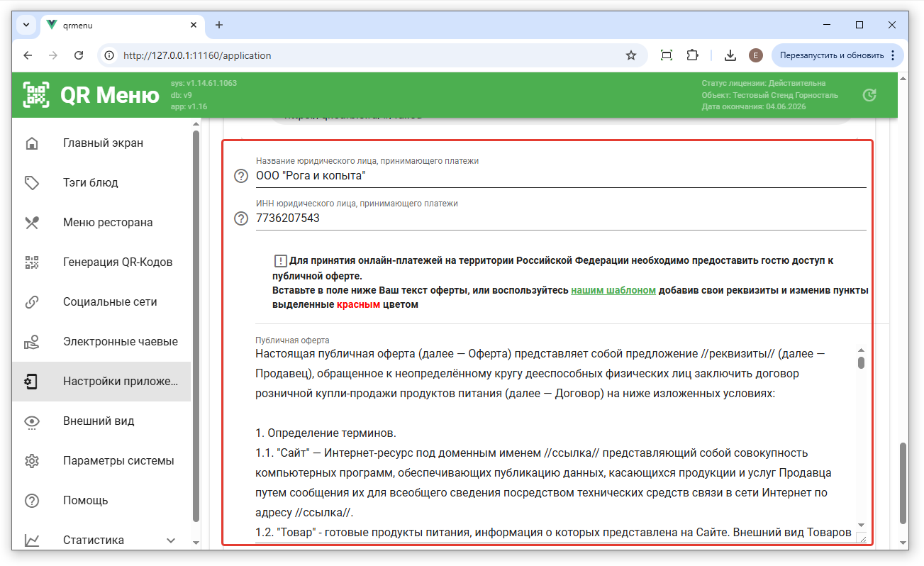Click inside the Публичная оферта text area

tap(555, 443)
